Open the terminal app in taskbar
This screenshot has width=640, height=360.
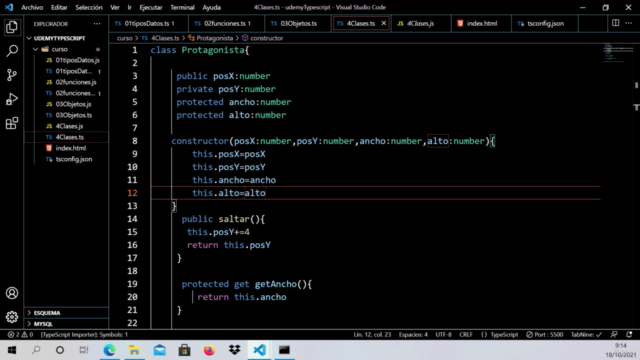click(x=284, y=350)
